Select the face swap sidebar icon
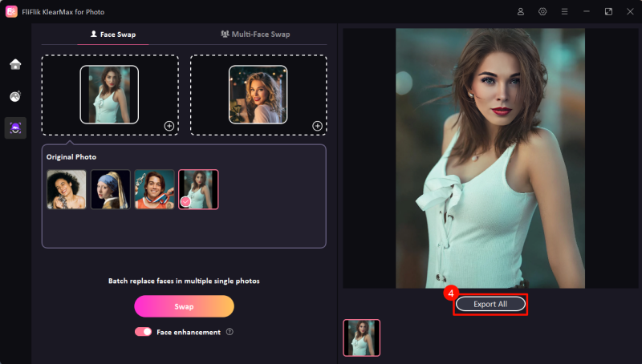642x364 pixels. click(x=15, y=128)
